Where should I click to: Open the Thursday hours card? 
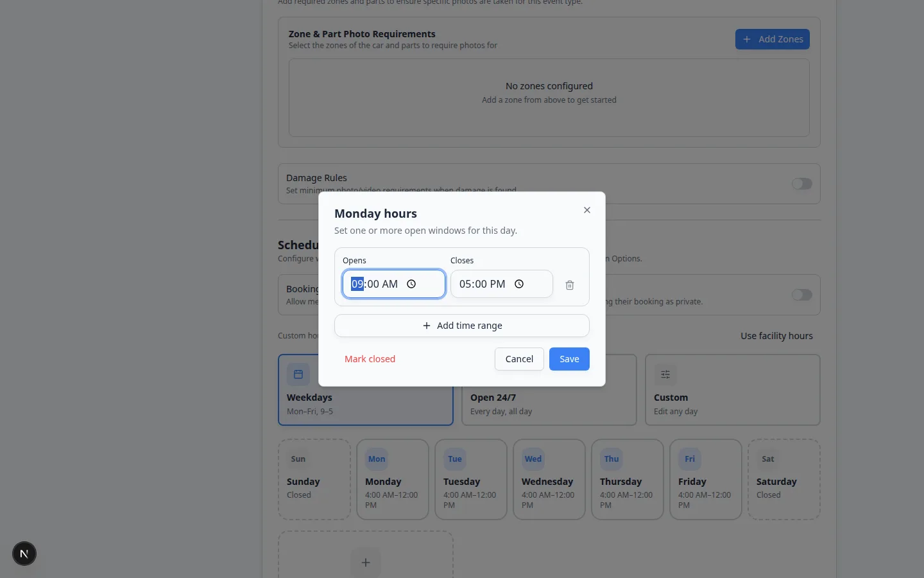(628, 480)
